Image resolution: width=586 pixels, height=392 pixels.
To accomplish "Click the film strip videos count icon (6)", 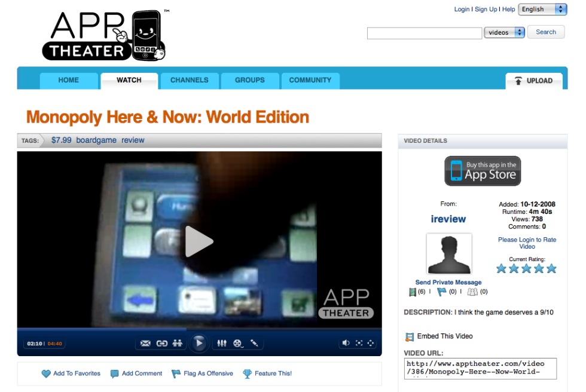I will [412, 292].
